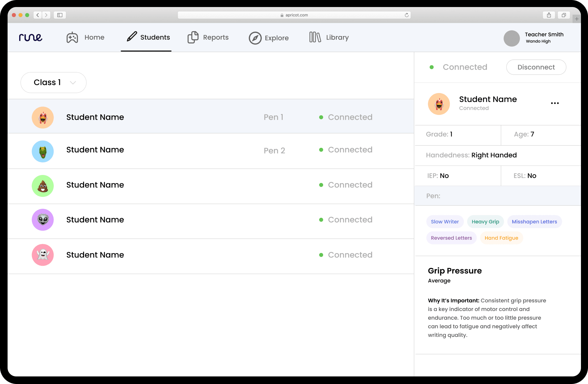
Task: Click the Teacher Smith profile avatar
Action: pos(511,38)
